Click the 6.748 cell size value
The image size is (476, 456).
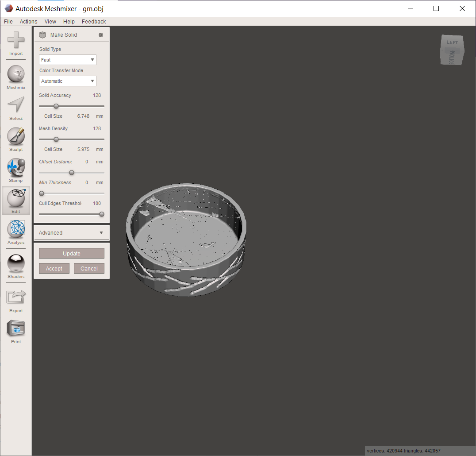tap(83, 116)
